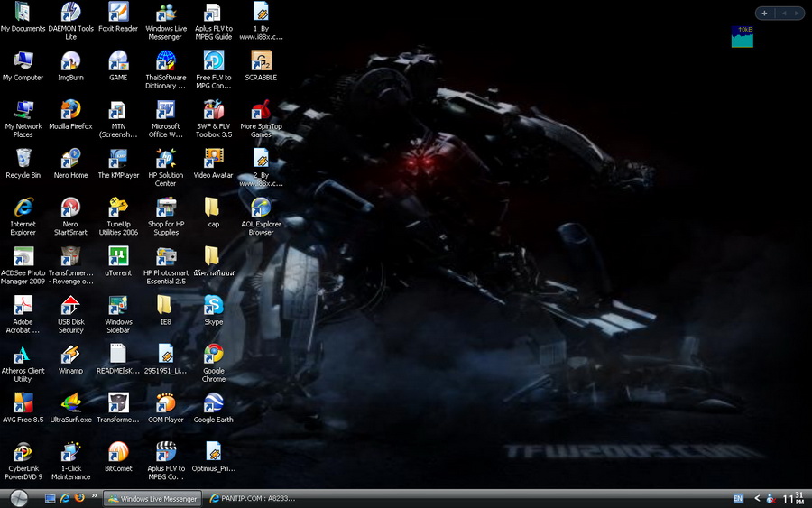Screen dimensions: 812x508
Task: Switch to the PANTIP.COM taskbar window
Action: click(253, 499)
